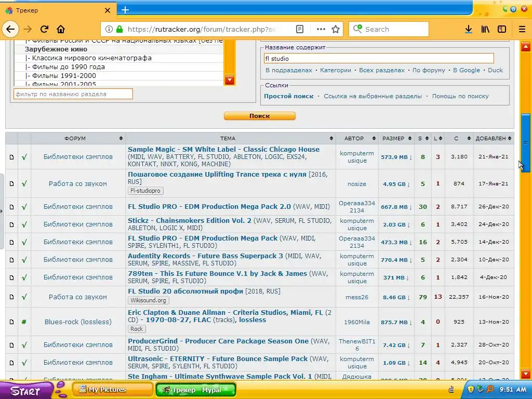Image resolution: width=532 pixels, height=399 pixels.
Task: Open Помощь по поиску link
Action: (x=460, y=96)
